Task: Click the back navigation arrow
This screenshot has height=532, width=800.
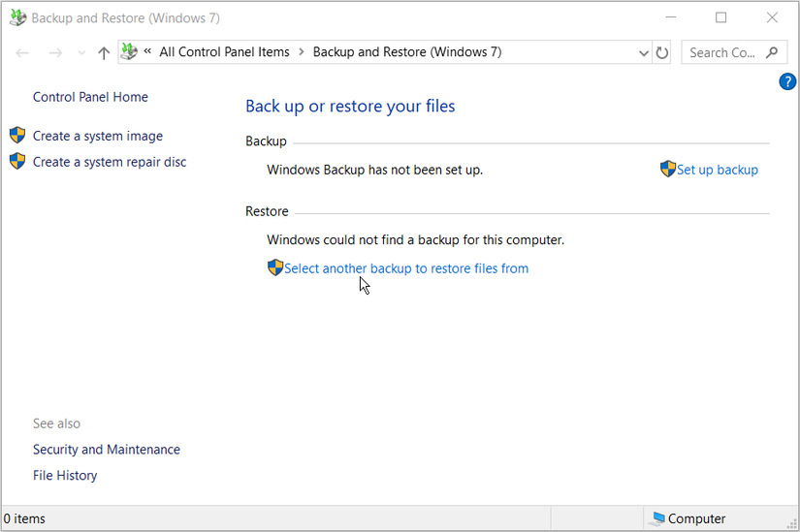Action: [22, 52]
